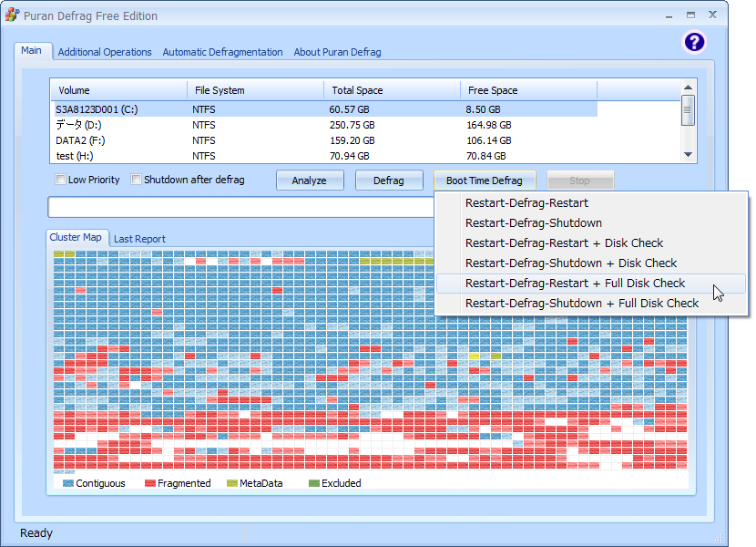Select Restart-Defrag-Restart + Full Disk Check
The height and width of the screenshot is (547, 756).
[591, 284]
